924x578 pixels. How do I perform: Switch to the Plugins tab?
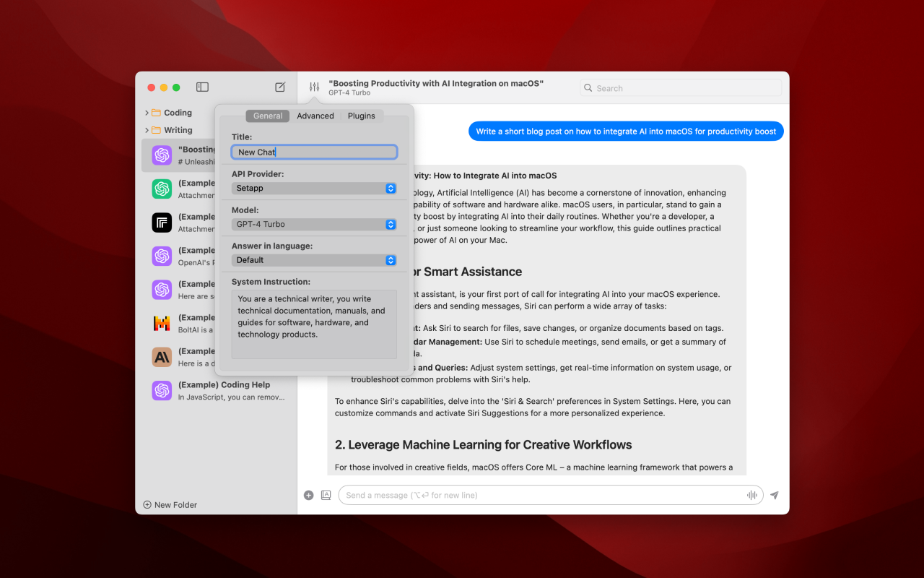pos(361,115)
